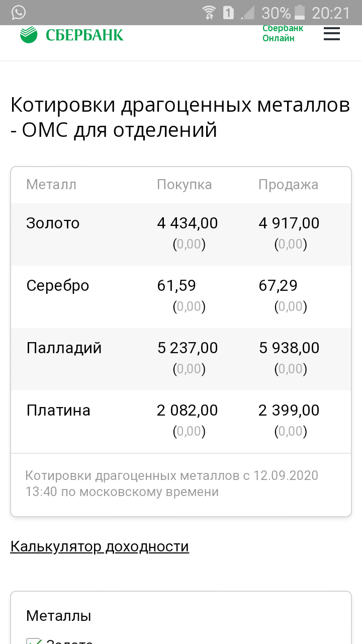The width and height of the screenshot is (362, 644).
Task: Tap the СБЕРБАНК wordmark text
Action: pyautogui.click(x=84, y=35)
